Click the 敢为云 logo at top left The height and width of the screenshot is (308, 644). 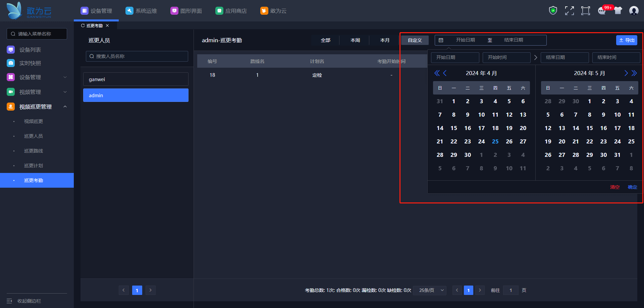click(29, 11)
